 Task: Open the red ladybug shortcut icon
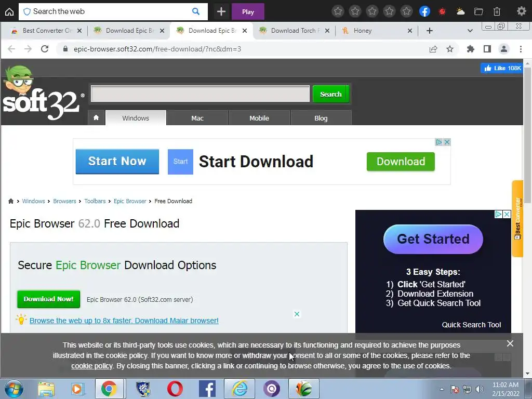[442, 12]
